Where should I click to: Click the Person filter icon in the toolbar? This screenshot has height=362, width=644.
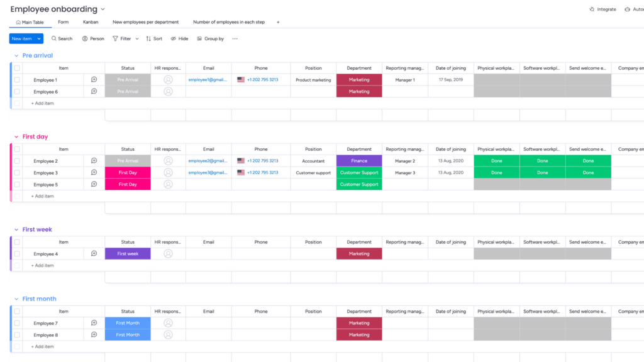click(93, 38)
